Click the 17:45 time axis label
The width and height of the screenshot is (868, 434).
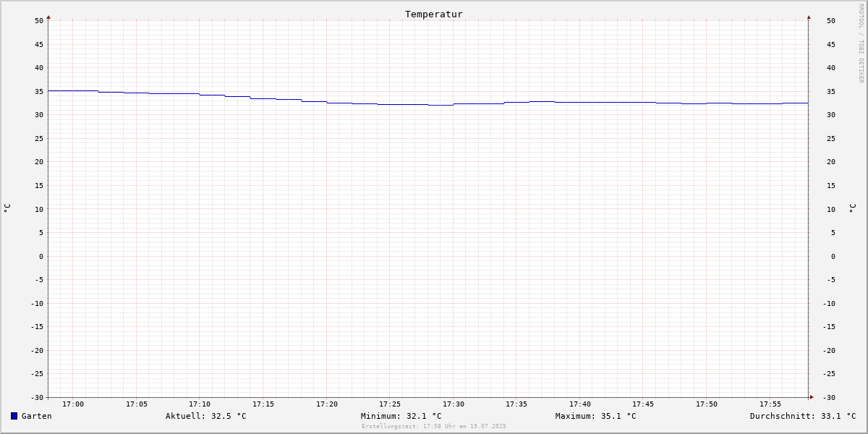pyautogui.click(x=643, y=404)
